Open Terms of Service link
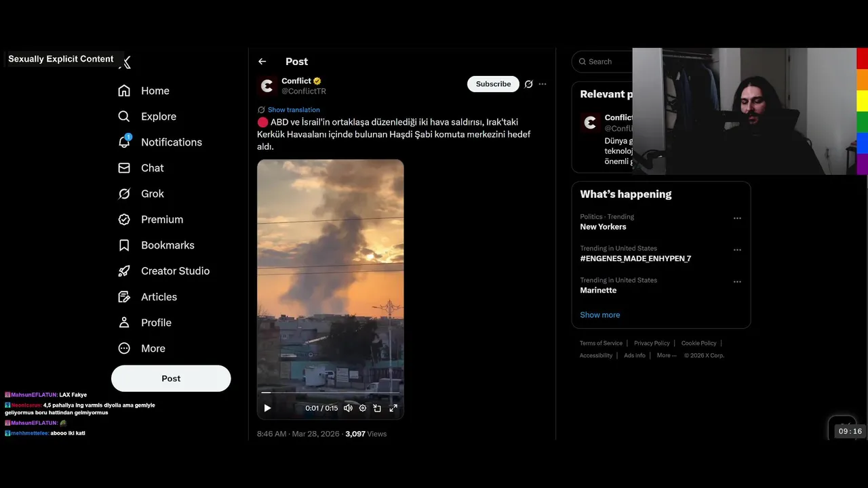 click(x=601, y=344)
